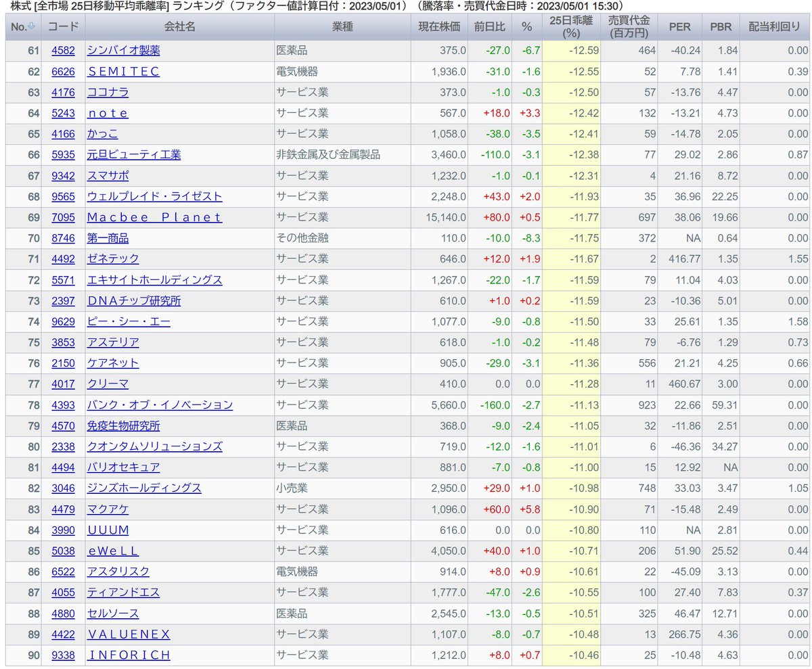Open ＳＥＭＩＴＥＣ company page
This screenshot has height=669, width=812.
123,72
